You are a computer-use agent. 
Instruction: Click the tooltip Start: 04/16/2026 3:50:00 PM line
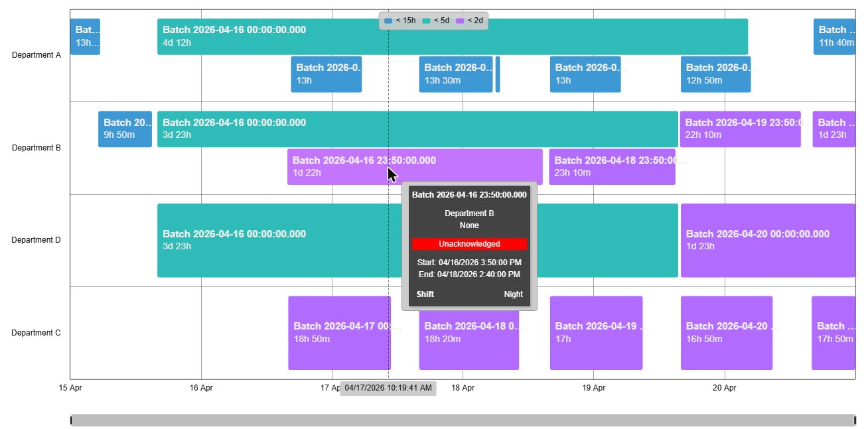[469, 263]
